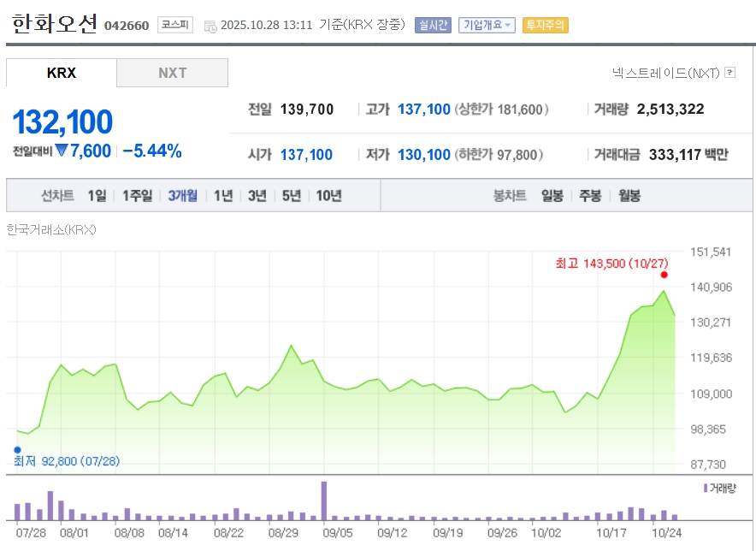Click the blue 최저 92,800 low-point marker
The image size is (756, 551).
(17, 449)
